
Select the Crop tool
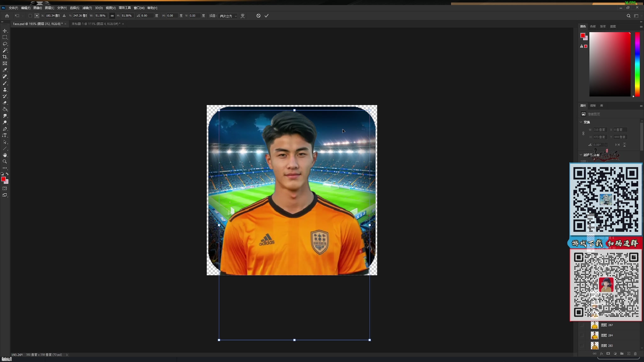(x=5, y=57)
